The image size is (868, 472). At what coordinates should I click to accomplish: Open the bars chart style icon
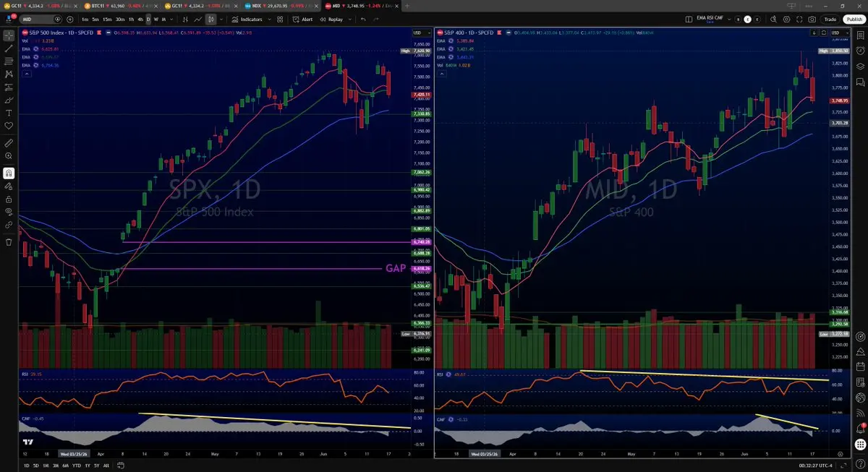pyautogui.click(x=185, y=20)
